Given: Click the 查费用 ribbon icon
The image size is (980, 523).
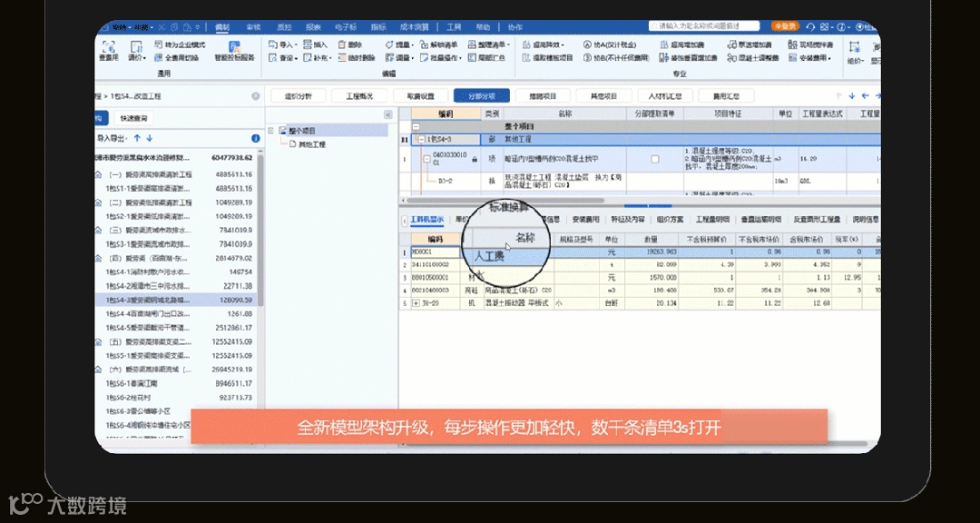Looking at the screenshot, I should click(109, 47).
